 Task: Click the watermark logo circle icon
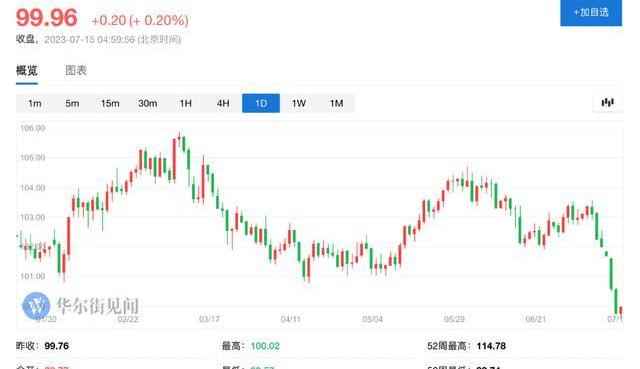(x=36, y=306)
